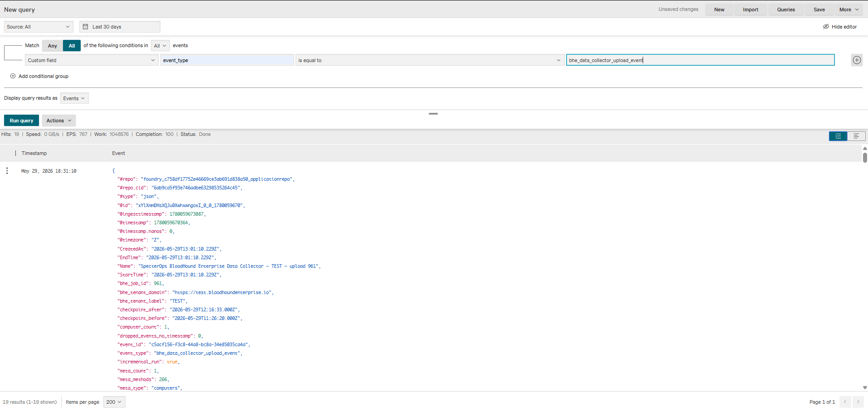Click Run query
This screenshot has width=868, height=411.
[x=21, y=121]
